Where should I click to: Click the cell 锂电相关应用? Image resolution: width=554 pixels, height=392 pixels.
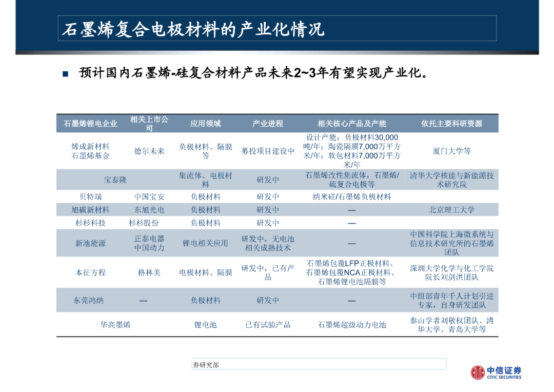pos(205,243)
